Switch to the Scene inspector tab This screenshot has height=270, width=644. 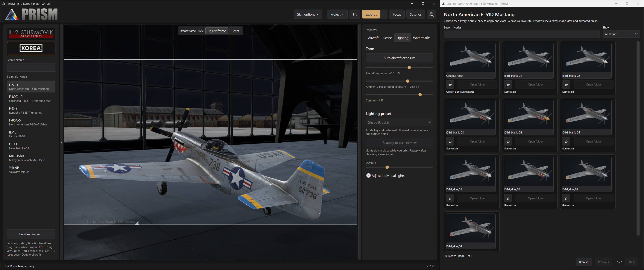pos(388,38)
